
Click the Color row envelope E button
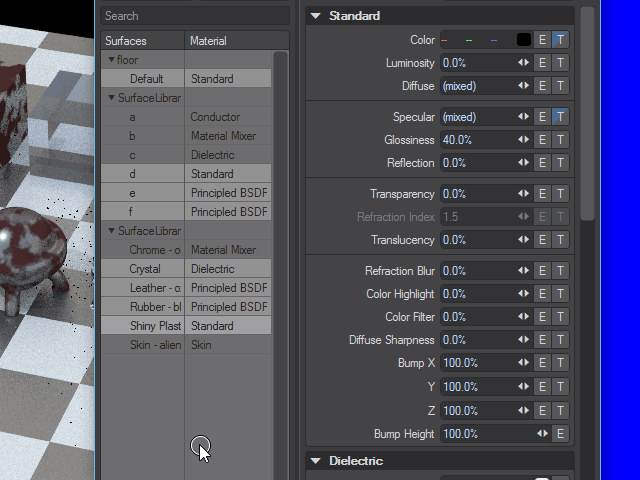(x=542, y=40)
